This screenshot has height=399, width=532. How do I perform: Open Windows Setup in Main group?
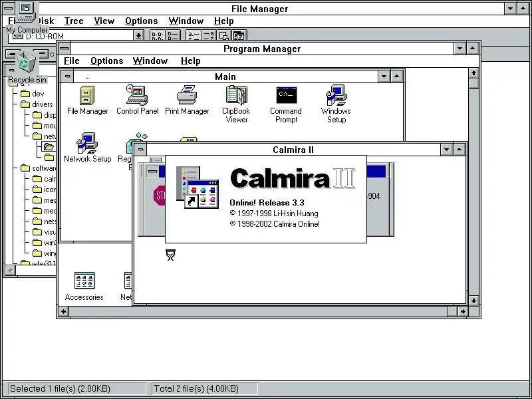336,104
